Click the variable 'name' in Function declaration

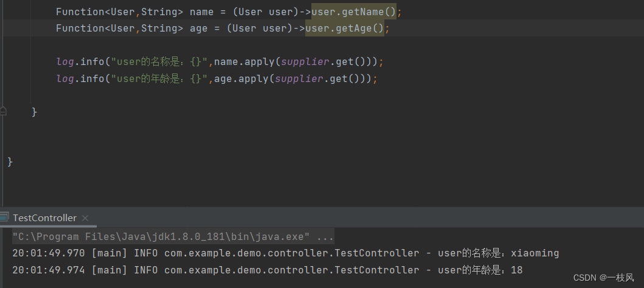(x=201, y=12)
